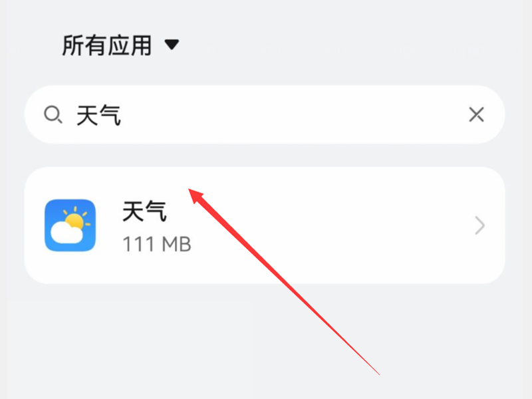Screen dimensions: 532x399
Task: Tap the sun and cloud icon
Action: tap(70, 225)
